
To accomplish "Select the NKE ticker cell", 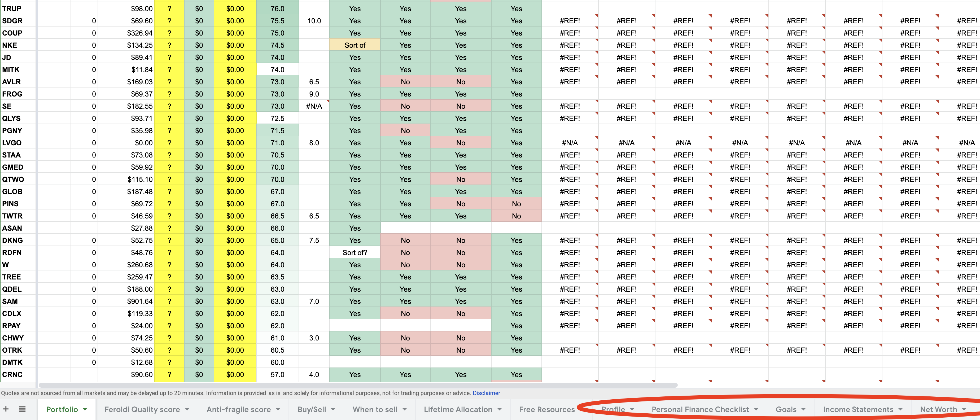I will 18,45.
